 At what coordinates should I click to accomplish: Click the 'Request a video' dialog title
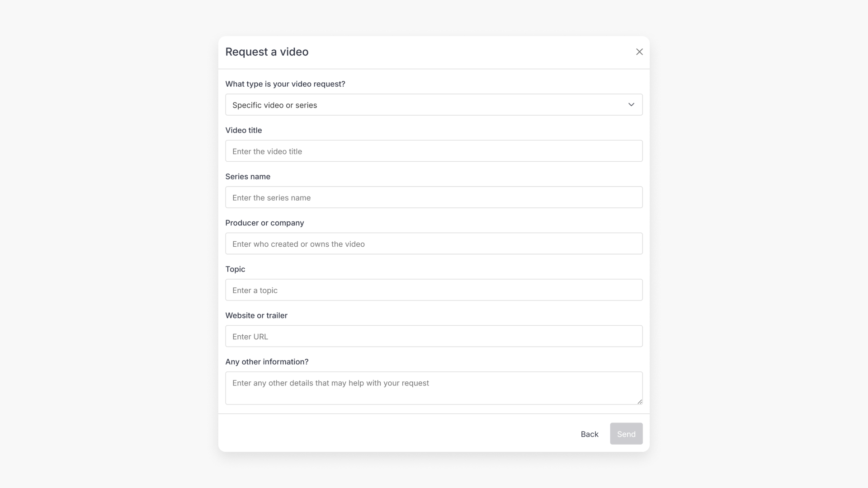(x=266, y=52)
